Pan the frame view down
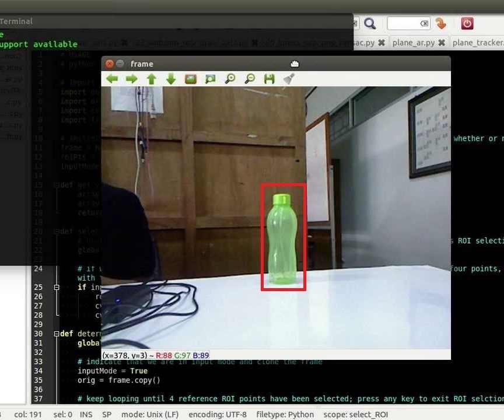 [170, 78]
